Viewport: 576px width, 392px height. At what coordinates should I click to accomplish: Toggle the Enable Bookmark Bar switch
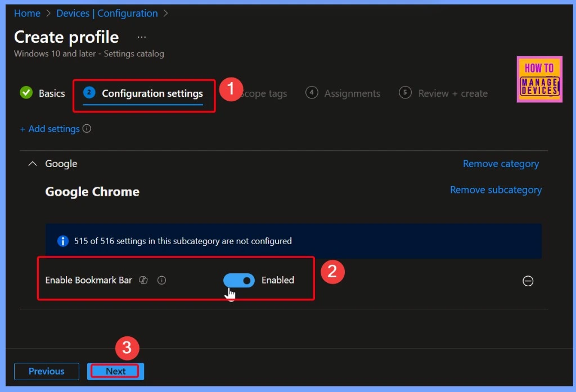pyautogui.click(x=238, y=280)
